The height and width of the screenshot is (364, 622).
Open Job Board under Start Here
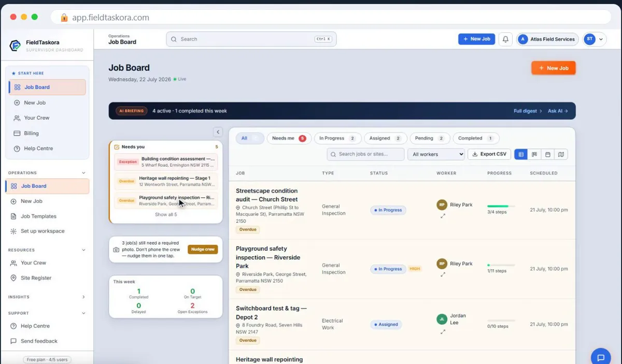[x=47, y=88]
